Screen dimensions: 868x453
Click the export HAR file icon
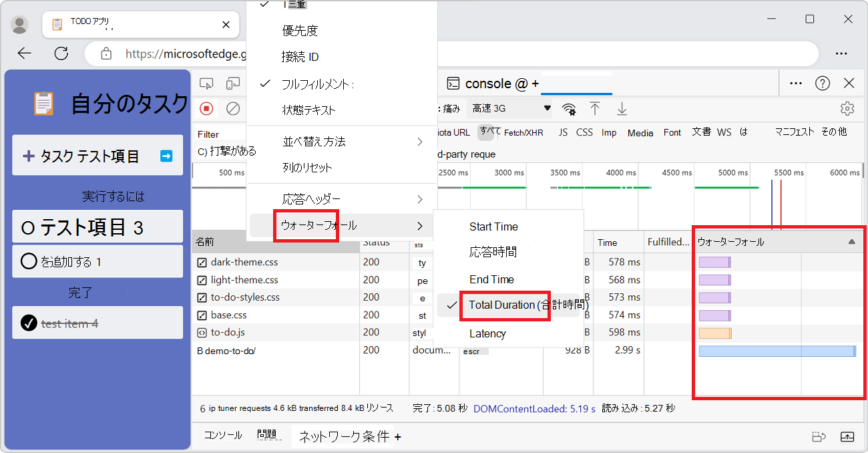click(621, 108)
